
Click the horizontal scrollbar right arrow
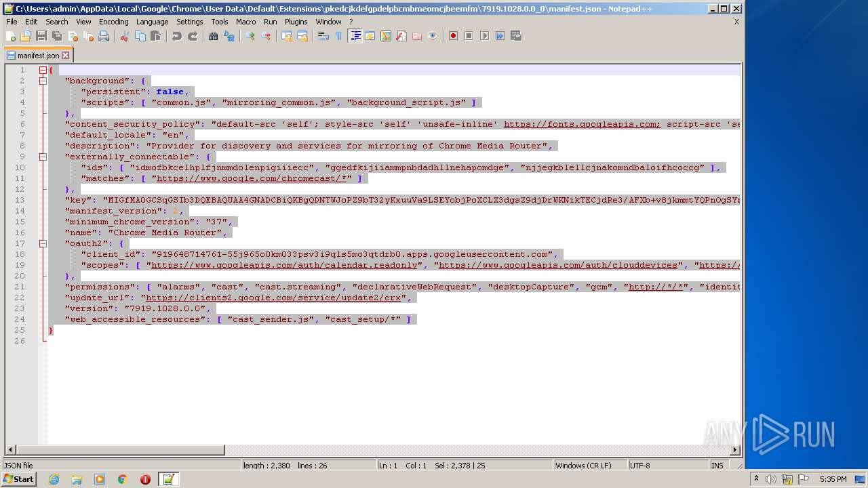click(x=734, y=450)
